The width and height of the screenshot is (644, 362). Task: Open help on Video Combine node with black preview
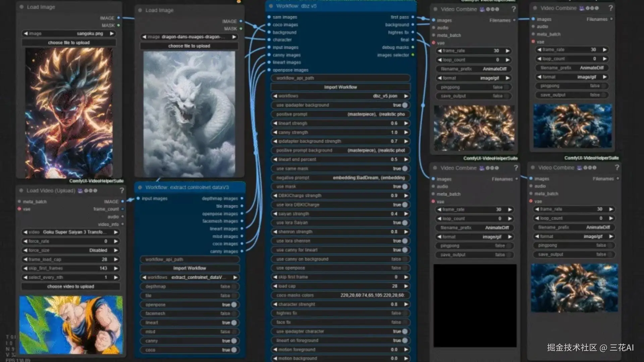coord(516,168)
